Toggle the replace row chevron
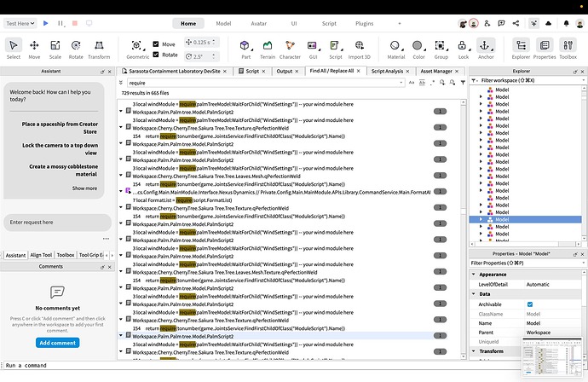The height and width of the screenshot is (382, 588). (121, 83)
